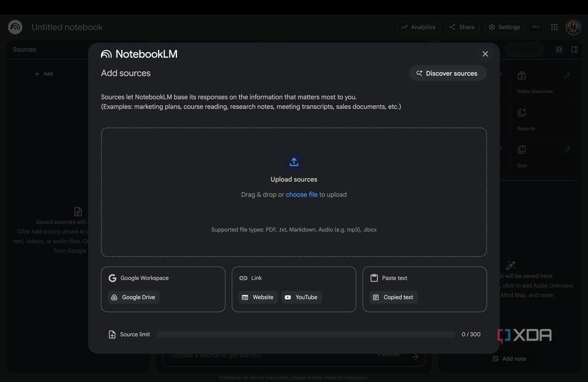Open Analytics in the top bar

[419, 27]
